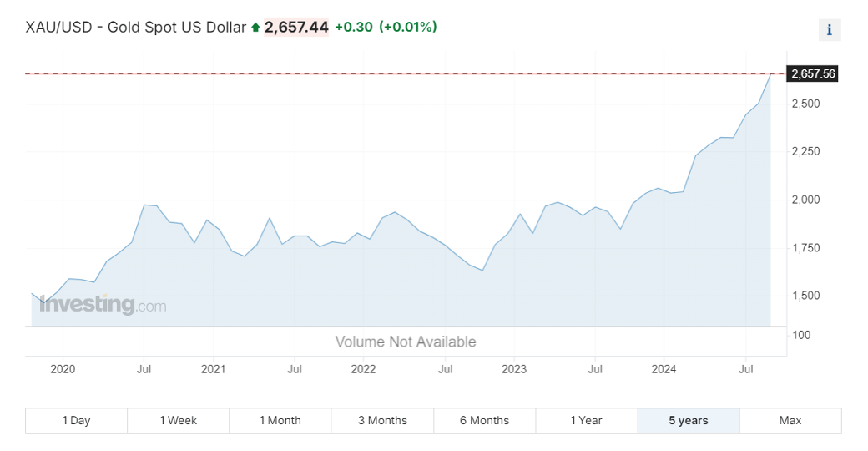Viewport: 868px width, 451px height.
Task: Click the active 5 years tab
Action: tap(689, 421)
